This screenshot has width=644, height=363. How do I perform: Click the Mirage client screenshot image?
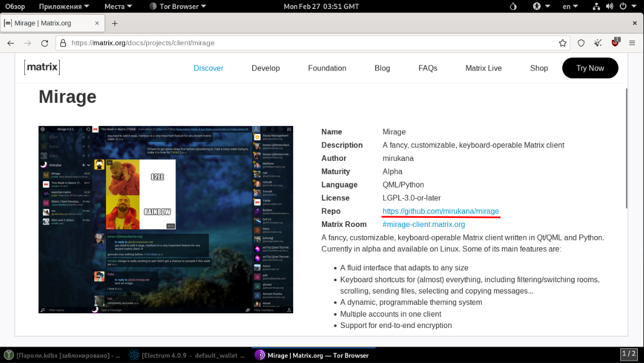click(x=166, y=219)
